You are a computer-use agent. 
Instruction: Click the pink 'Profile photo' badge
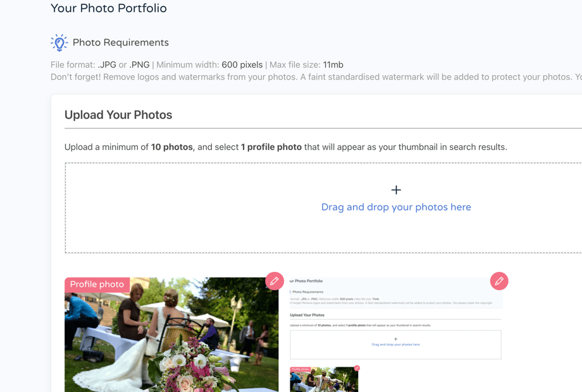click(97, 285)
